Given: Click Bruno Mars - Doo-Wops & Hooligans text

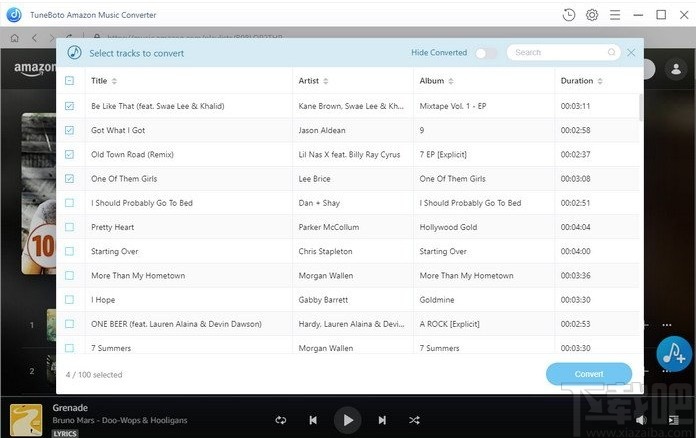Looking at the screenshot, I should pyautogui.click(x=120, y=420).
